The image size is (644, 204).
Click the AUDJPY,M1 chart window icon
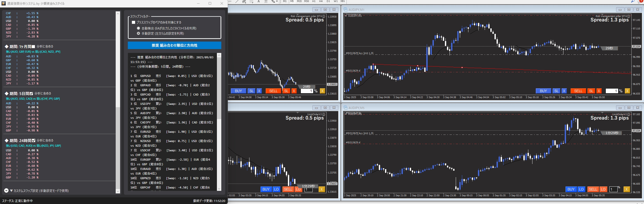tap(345, 10)
